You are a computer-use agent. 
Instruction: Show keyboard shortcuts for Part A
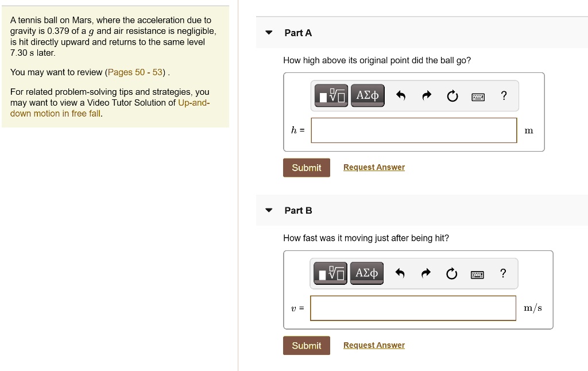[x=478, y=97]
